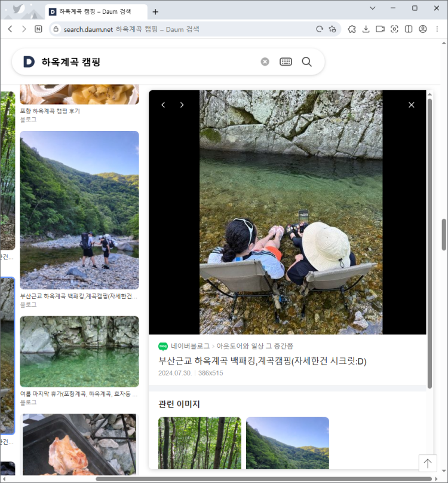448x483 pixels.
Task: Show previous image in viewer
Action: click(x=163, y=105)
